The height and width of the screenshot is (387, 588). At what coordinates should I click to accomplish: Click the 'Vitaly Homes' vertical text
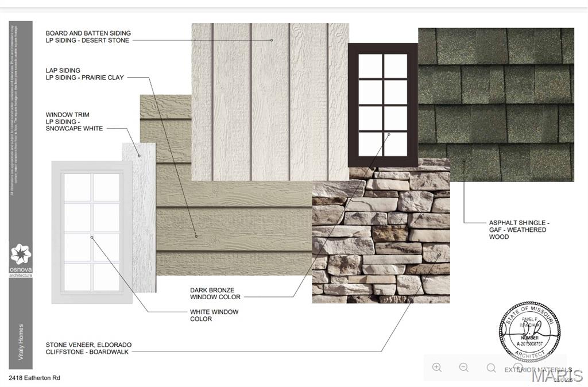(x=21, y=342)
